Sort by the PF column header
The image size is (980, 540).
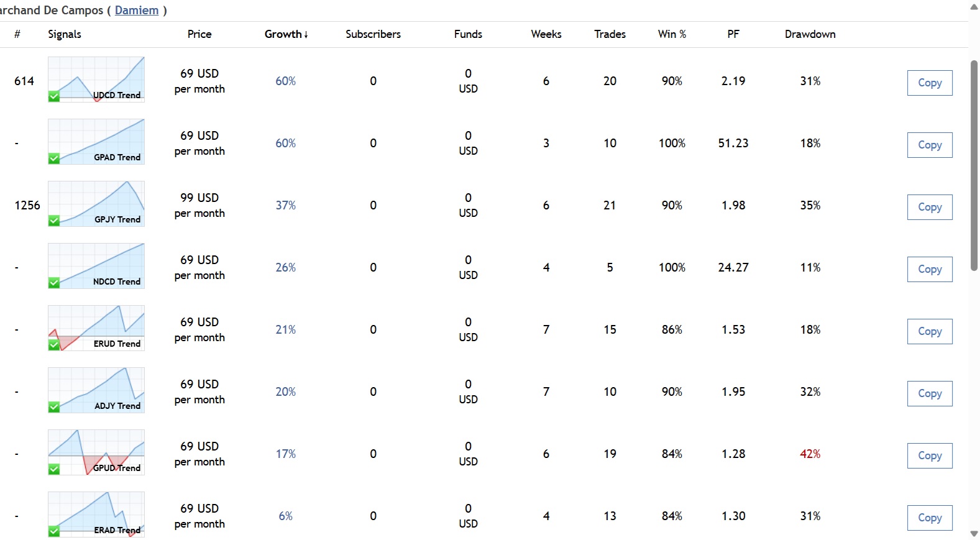[x=733, y=34]
